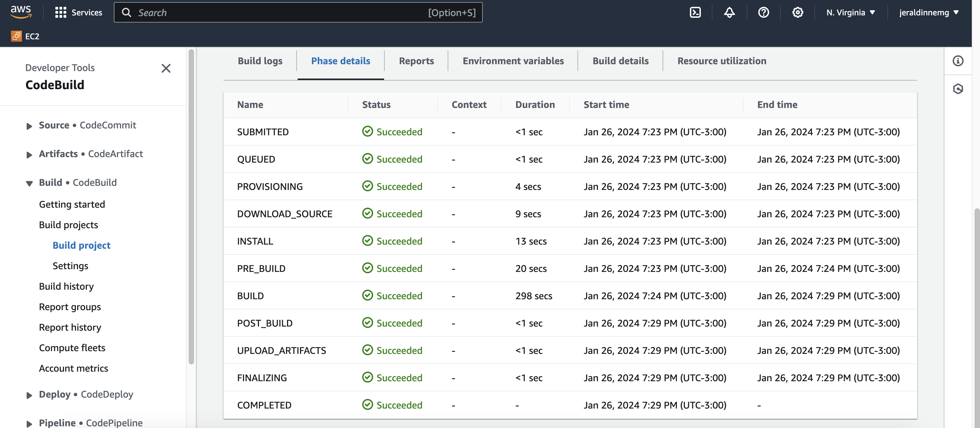
Task: Expand the Artifacts CodeArtifact section
Action: [29, 154]
